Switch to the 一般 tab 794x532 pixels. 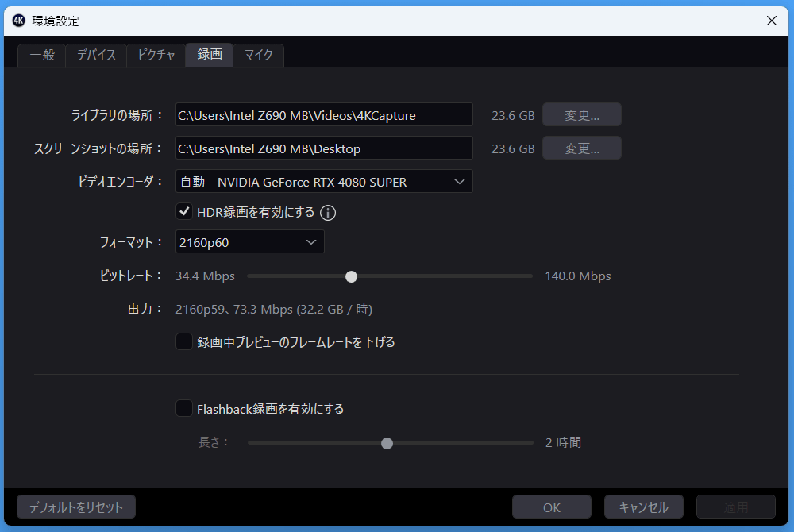pyautogui.click(x=41, y=55)
